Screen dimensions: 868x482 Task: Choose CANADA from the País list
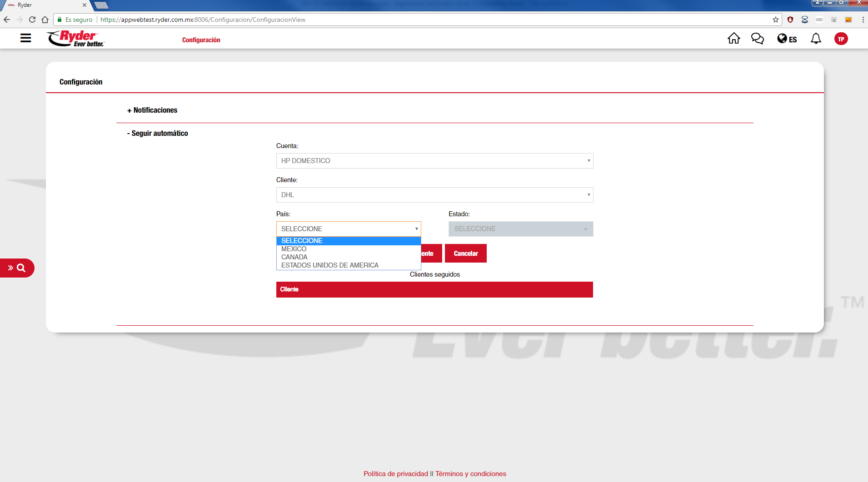point(294,257)
